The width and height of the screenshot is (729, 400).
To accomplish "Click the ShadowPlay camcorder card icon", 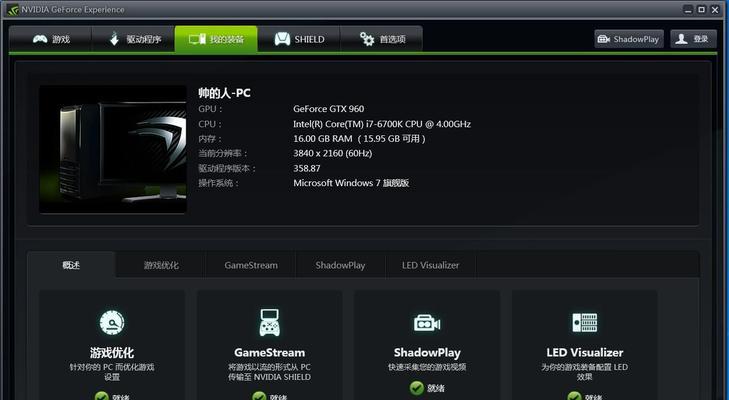I will (x=427, y=323).
